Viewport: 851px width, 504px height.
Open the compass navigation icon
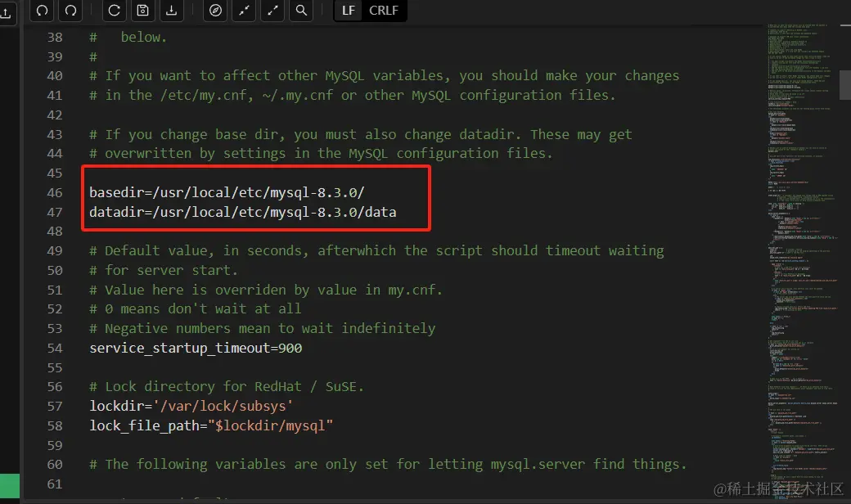pos(215,11)
